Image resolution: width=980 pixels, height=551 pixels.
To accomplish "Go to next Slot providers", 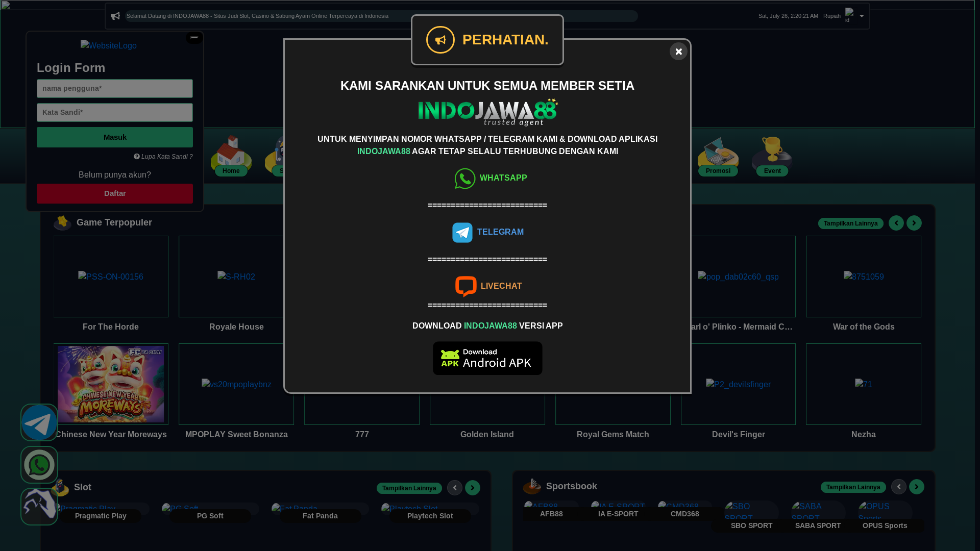I will [x=473, y=488].
